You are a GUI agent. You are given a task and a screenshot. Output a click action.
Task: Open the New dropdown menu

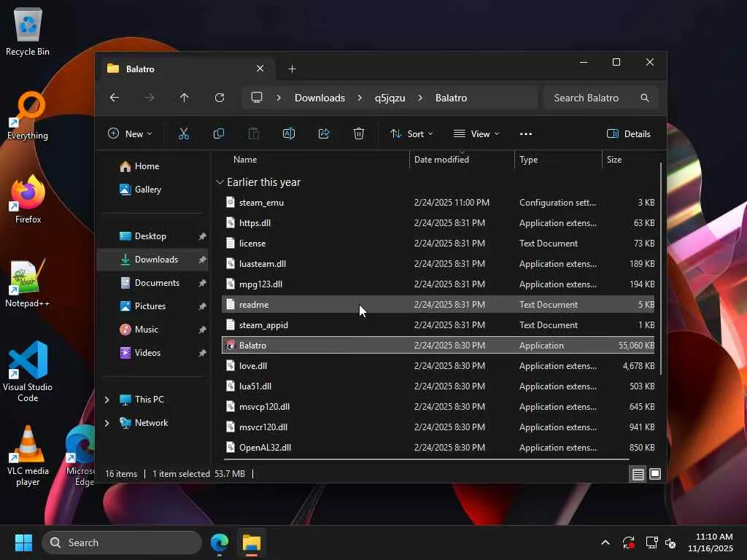(x=130, y=134)
